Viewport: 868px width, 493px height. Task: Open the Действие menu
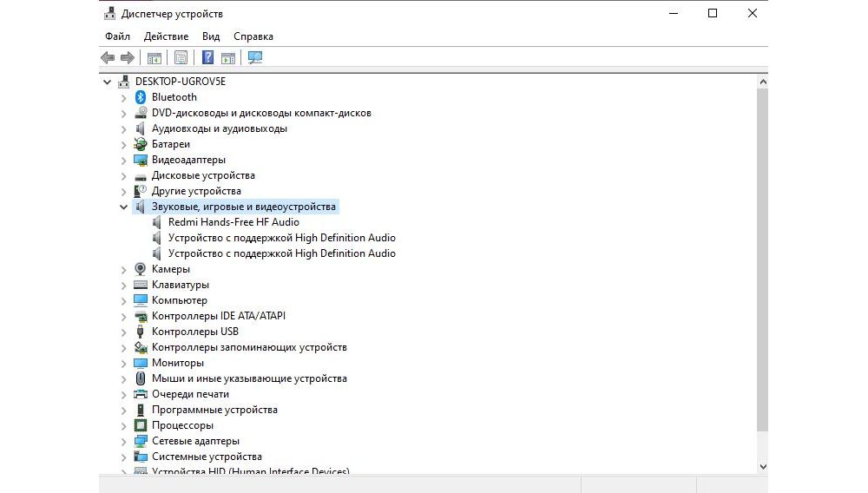pyautogui.click(x=166, y=36)
